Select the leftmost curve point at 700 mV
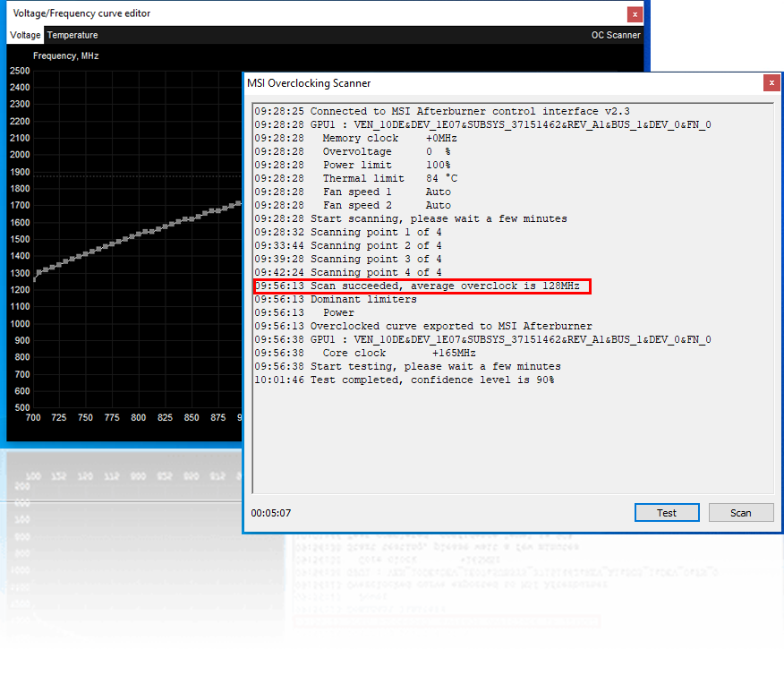The height and width of the screenshot is (700, 784). tap(35, 280)
